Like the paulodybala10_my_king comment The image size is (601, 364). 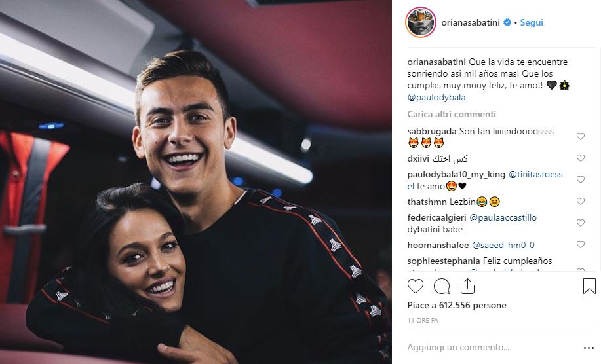(580, 179)
